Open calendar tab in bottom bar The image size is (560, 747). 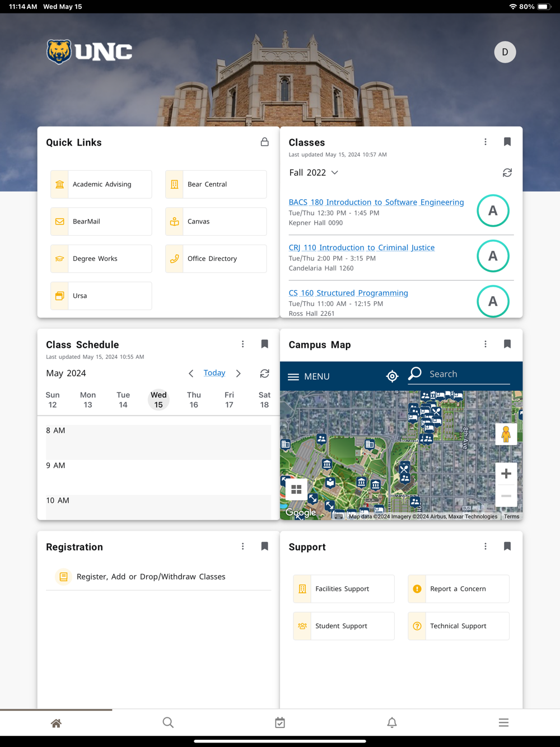pos(280,723)
